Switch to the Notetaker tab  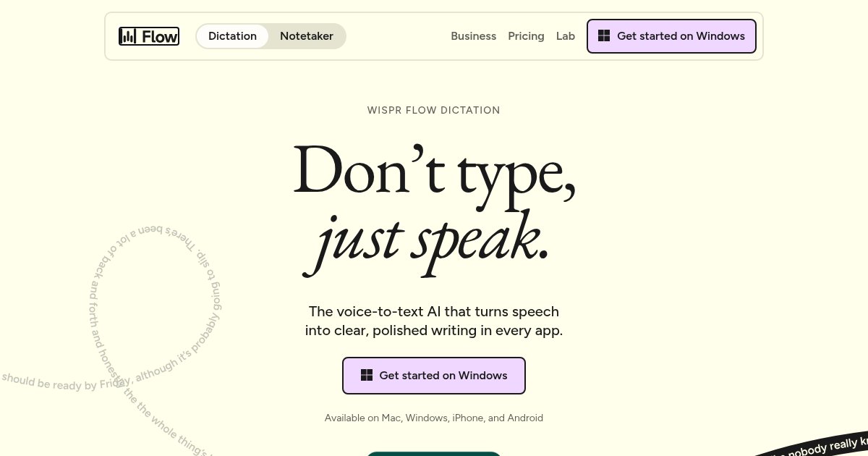pos(307,36)
